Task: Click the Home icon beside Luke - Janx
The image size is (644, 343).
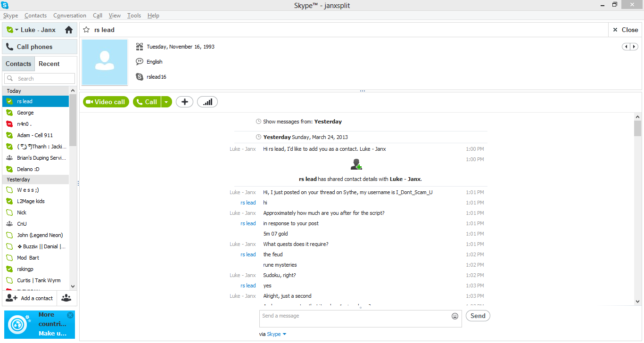Action: (x=69, y=30)
